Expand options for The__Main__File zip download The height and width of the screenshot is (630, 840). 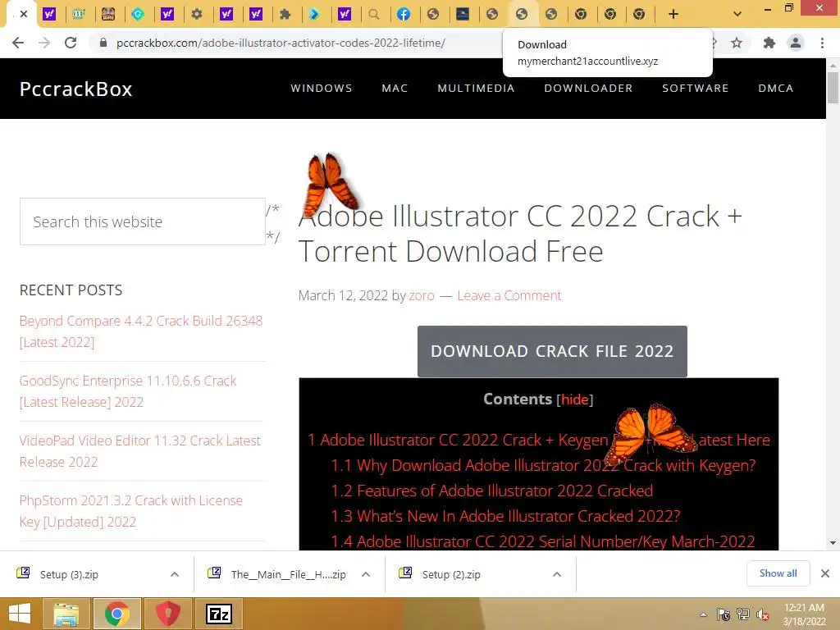tap(366, 574)
